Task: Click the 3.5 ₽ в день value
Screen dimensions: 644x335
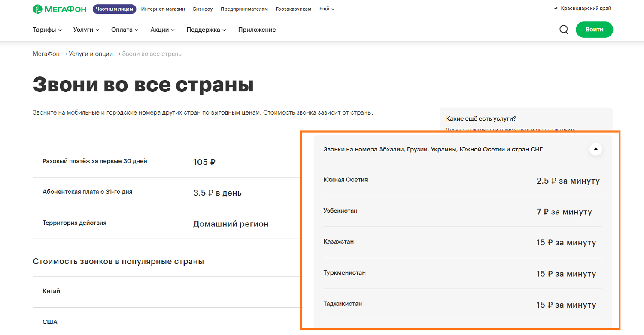Action: (x=217, y=193)
